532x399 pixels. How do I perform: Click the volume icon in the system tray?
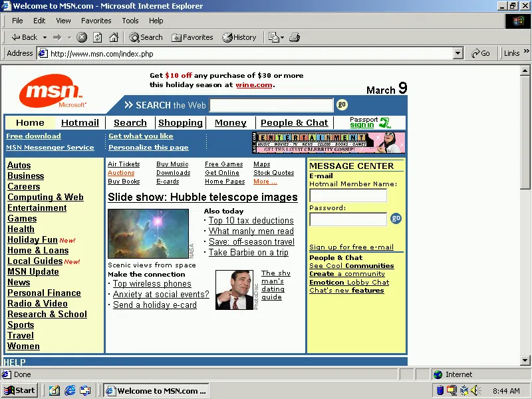pyautogui.click(x=475, y=390)
